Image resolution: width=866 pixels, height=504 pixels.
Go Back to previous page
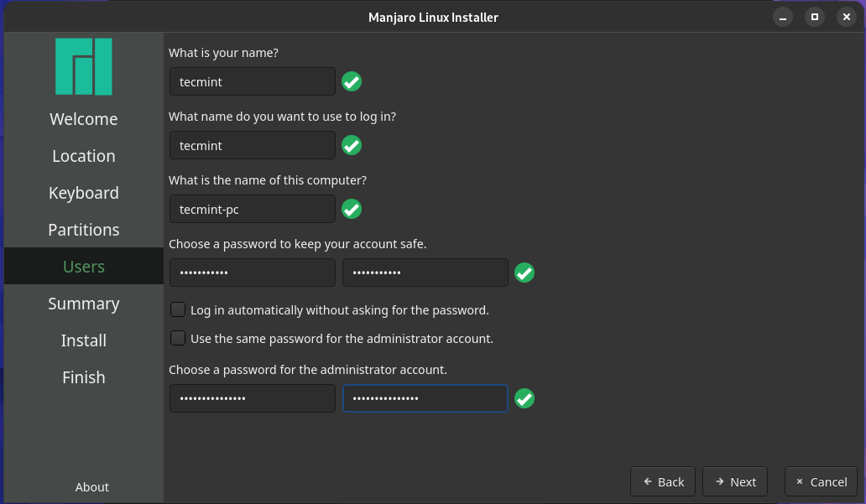(663, 481)
